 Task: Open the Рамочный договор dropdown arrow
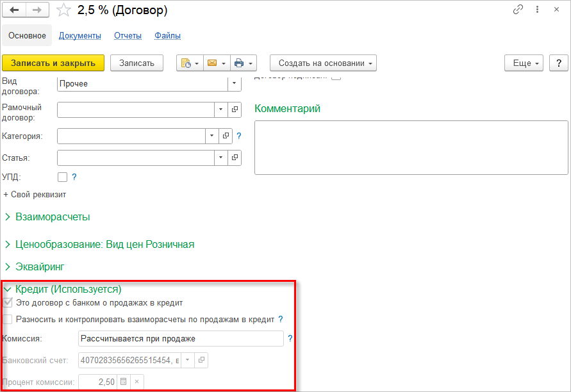point(220,110)
